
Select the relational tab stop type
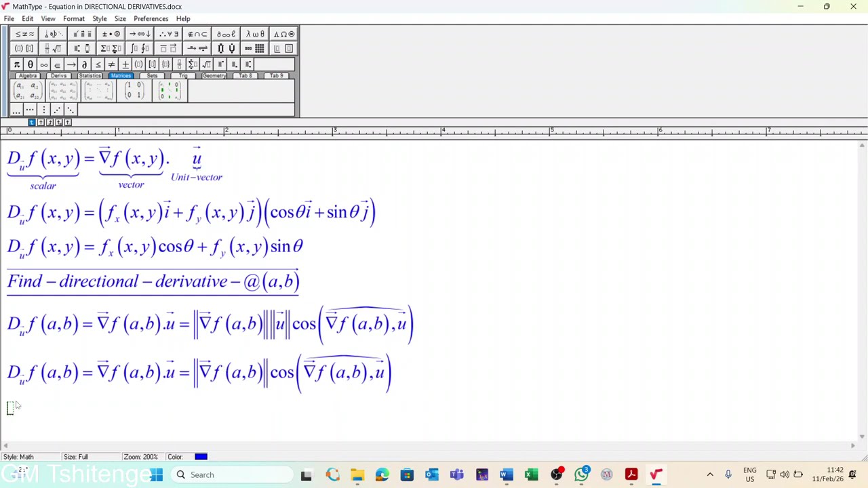coord(58,122)
